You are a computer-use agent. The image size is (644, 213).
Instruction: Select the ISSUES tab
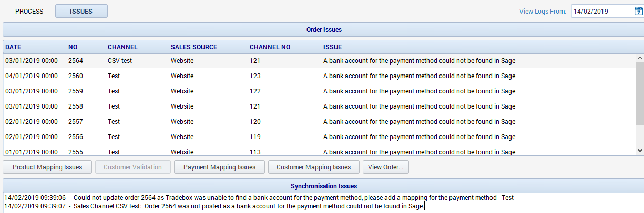pos(81,11)
